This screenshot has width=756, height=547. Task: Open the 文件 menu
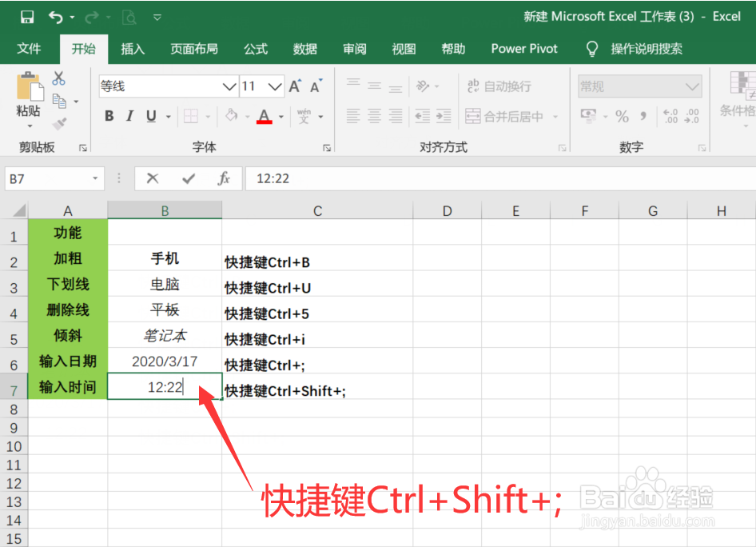coord(29,49)
